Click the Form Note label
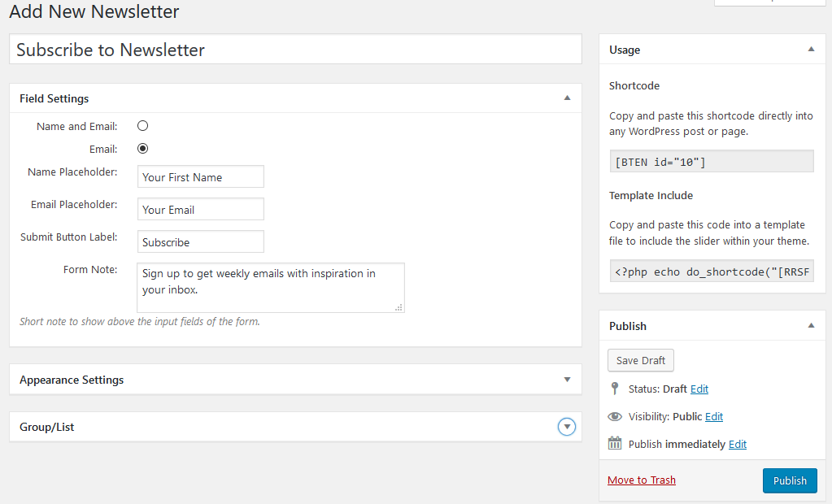Screen dimensions: 832x504 coord(90,270)
